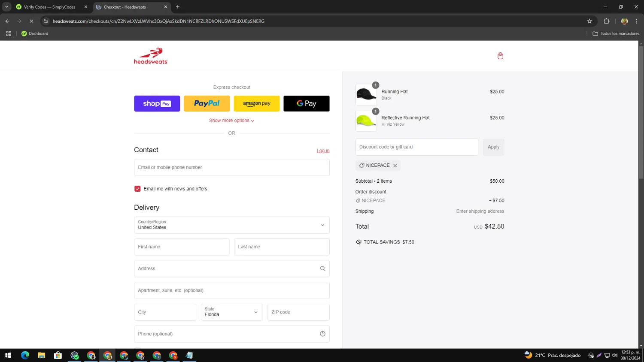
Task: Click the Headsweats logo
Action: [x=151, y=56]
